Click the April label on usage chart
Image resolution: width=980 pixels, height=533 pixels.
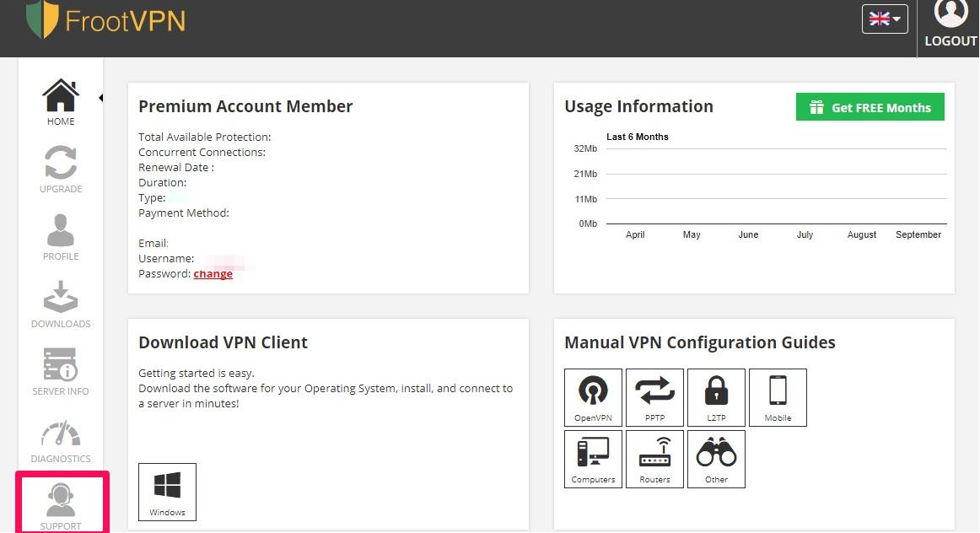point(635,235)
